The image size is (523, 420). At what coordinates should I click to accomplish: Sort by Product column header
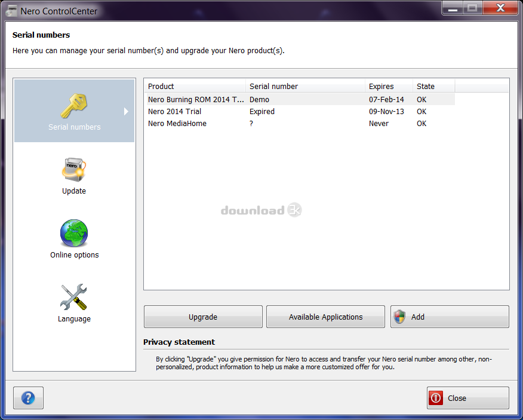pyautogui.click(x=195, y=87)
